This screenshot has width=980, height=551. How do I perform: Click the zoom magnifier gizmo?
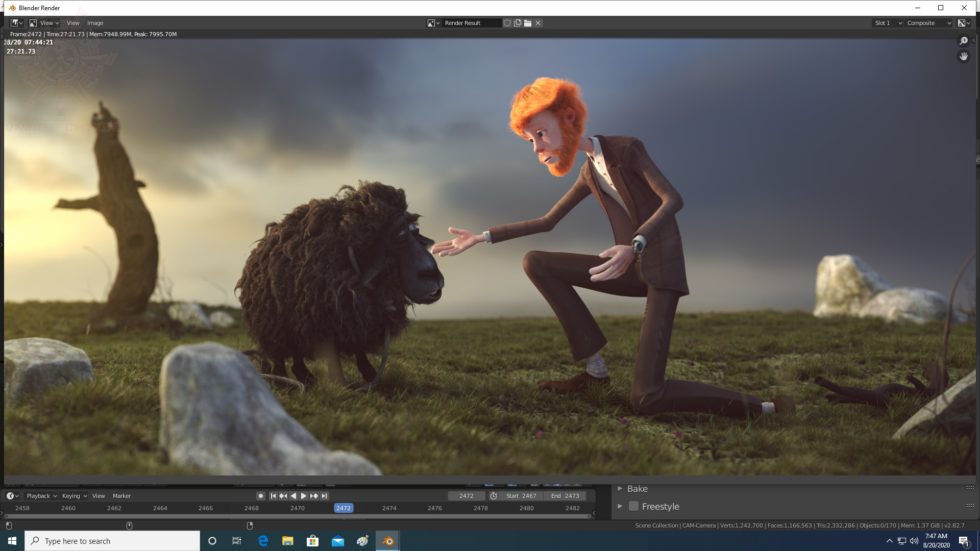(964, 41)
